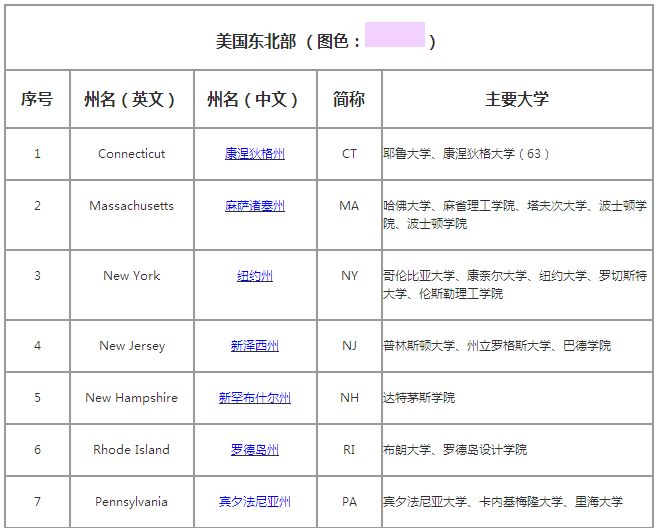Click the Connecticut English name cell

(x=131, y=154)
